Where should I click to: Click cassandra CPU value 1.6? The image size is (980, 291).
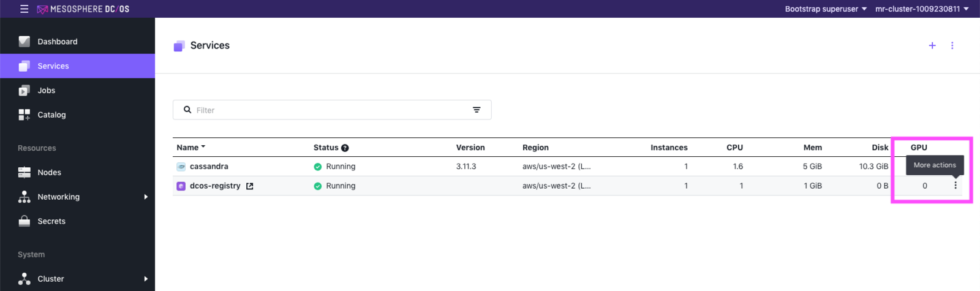click(x=738, y=167)
